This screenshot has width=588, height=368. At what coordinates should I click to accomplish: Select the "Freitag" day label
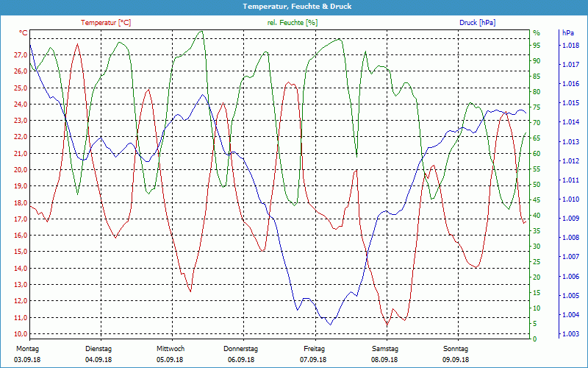[315, 349]
